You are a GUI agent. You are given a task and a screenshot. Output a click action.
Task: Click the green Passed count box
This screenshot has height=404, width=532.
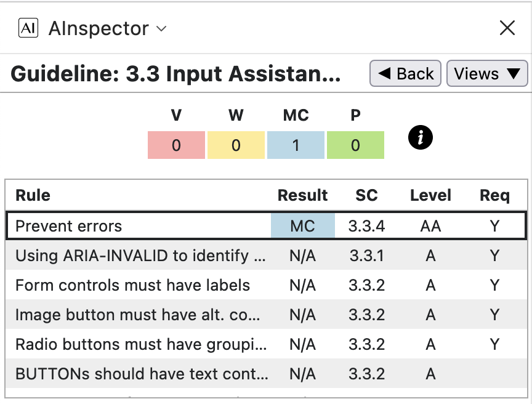(x=355, y=145)
